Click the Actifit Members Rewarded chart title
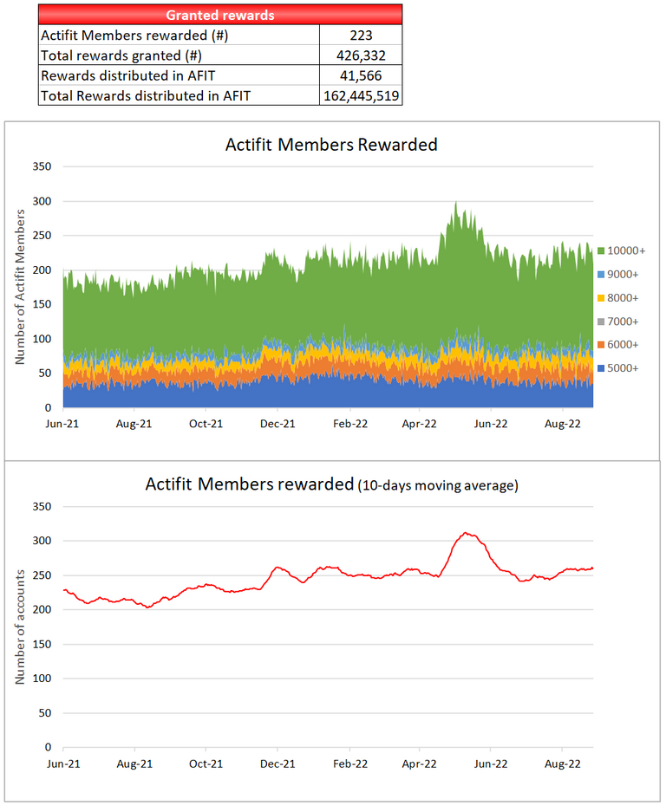Viewport: 666px width, 812px height. [x=331, y=145]
